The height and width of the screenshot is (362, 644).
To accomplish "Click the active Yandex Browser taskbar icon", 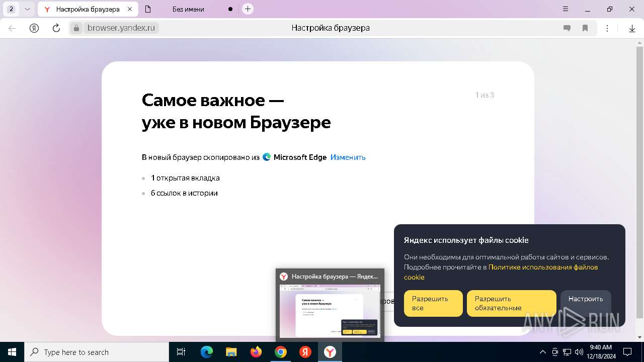I will [x=330, y=352].
